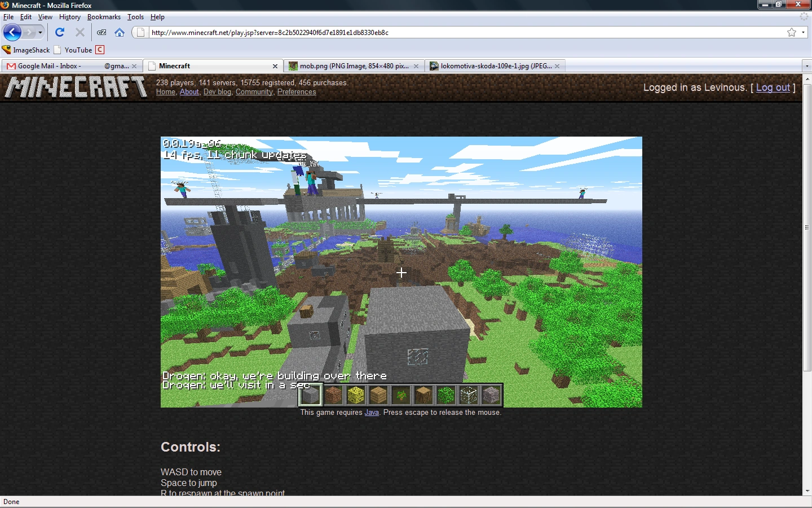The image size is (812, 508).
Task: Restore down the Firefox window
Action: click(779, 5)
